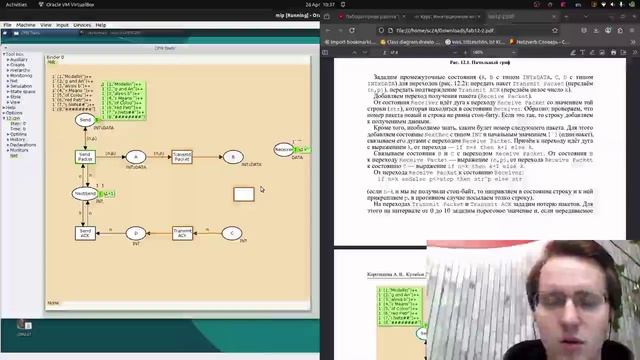Switch to the second Firefox tab
The height and width of the screenshot is (360, 640).
(x=446, y=17)
